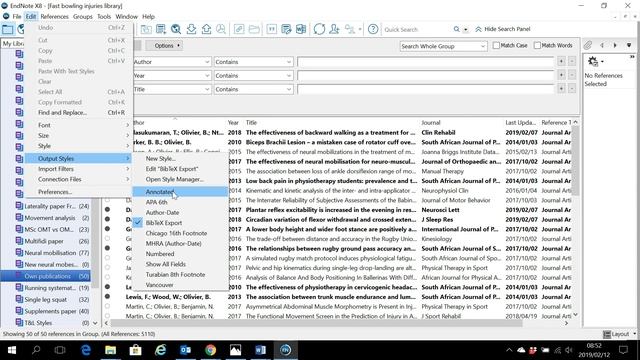
Task: Click the New Reference toolbar icon
Action: coord(161,29)
